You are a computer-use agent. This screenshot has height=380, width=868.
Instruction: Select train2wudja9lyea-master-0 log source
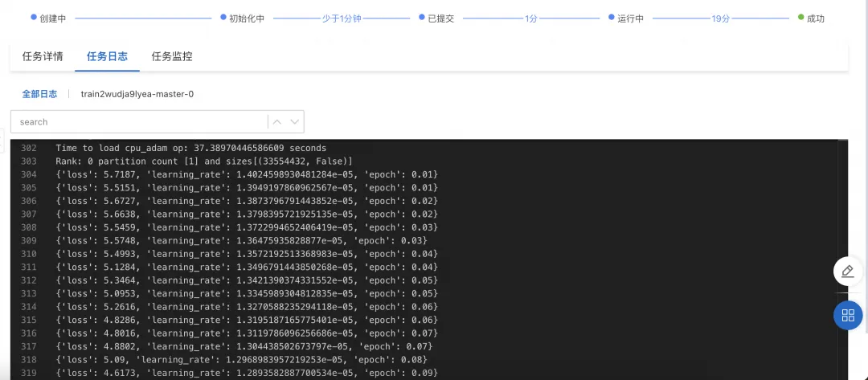click(137, 94)
